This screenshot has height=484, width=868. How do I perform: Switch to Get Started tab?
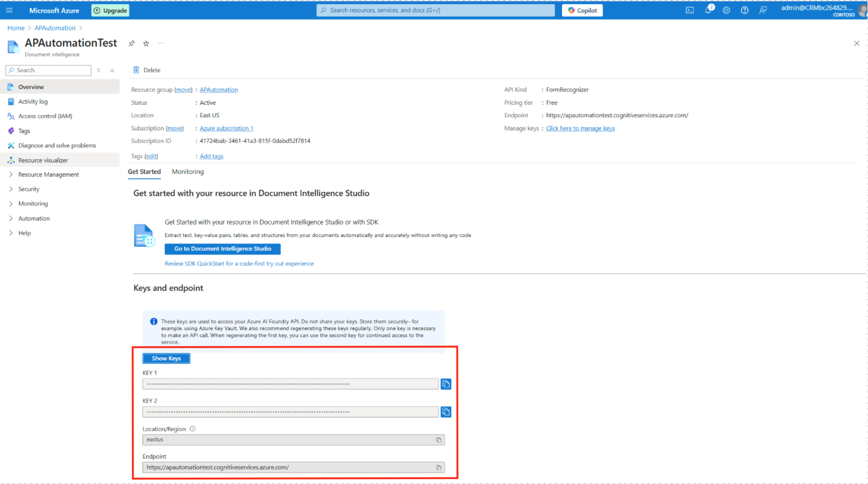pyautogui.click(x=144, y=171)
